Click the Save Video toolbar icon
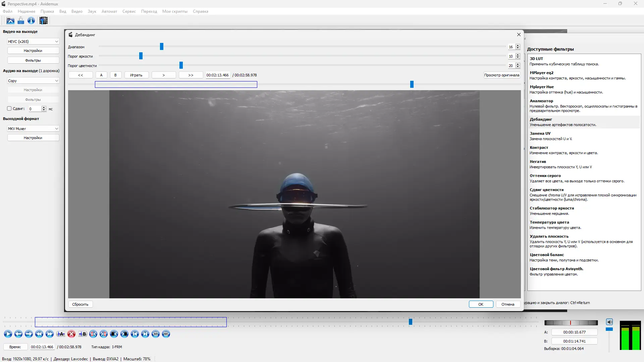Viewport: 644px width, 362px height. point(21,21)
